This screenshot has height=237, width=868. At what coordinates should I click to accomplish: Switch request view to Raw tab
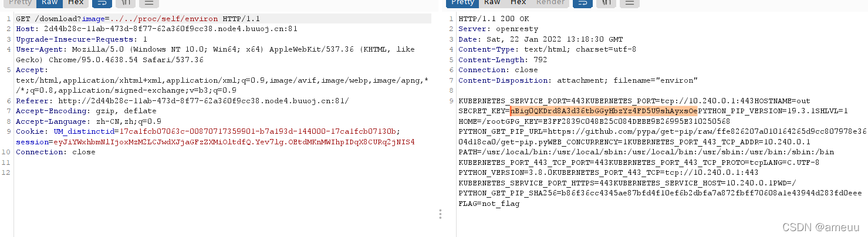pyautogui.click(x=49, y=3)
